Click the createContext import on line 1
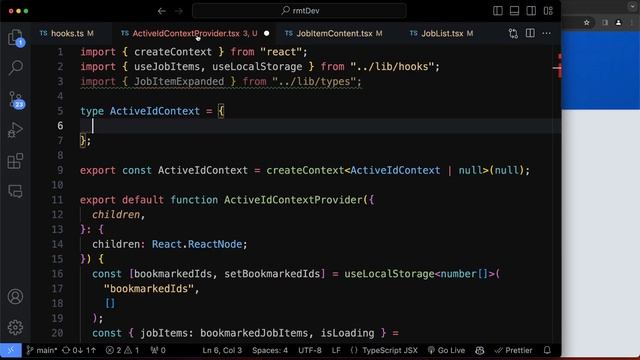Image resolution: width=640 pixels, height=360 pixels. pyautogui.click(x=173, y=52)
